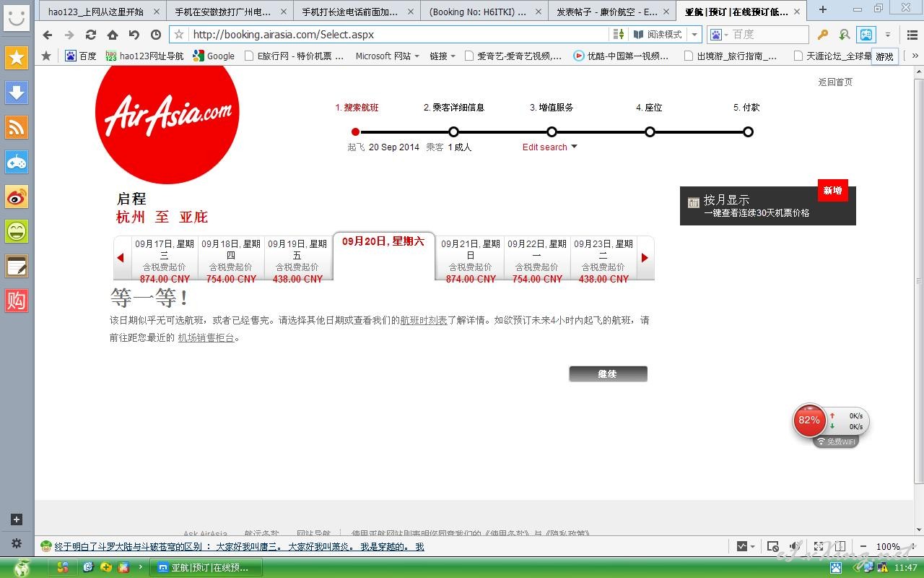Switch to the Booking No: H6ITKI tab
This screenshot has width=924, height=578.
click(x=484, y=12)
